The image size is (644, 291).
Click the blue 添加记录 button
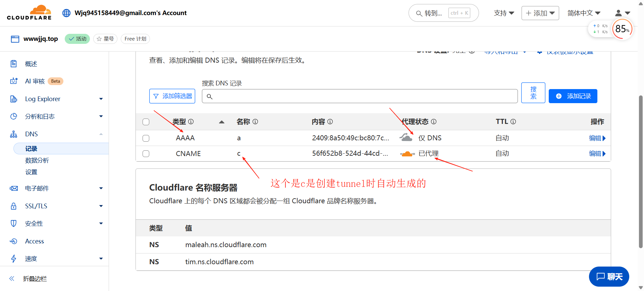(573, 96)
